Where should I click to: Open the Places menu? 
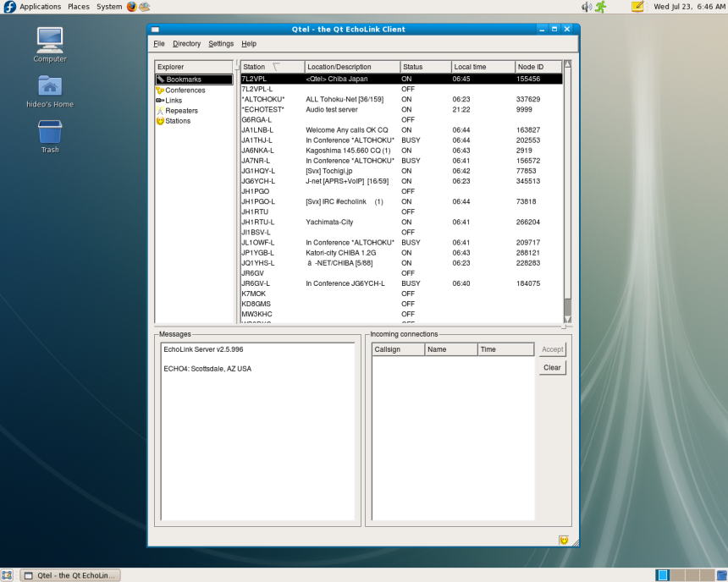pyautogui.click(x=79, y=7)
